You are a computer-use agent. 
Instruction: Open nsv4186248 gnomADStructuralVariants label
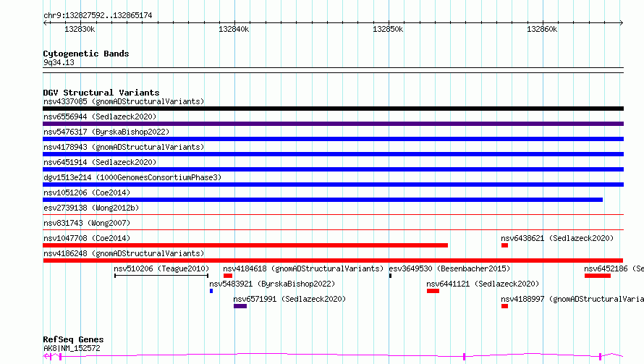124,253
